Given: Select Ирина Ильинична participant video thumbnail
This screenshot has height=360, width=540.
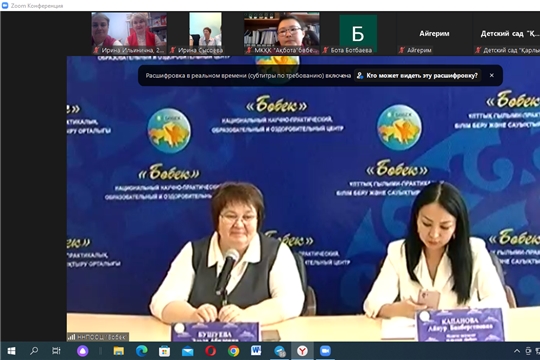Looking at the screenshot, I should [x=129, y=33].
